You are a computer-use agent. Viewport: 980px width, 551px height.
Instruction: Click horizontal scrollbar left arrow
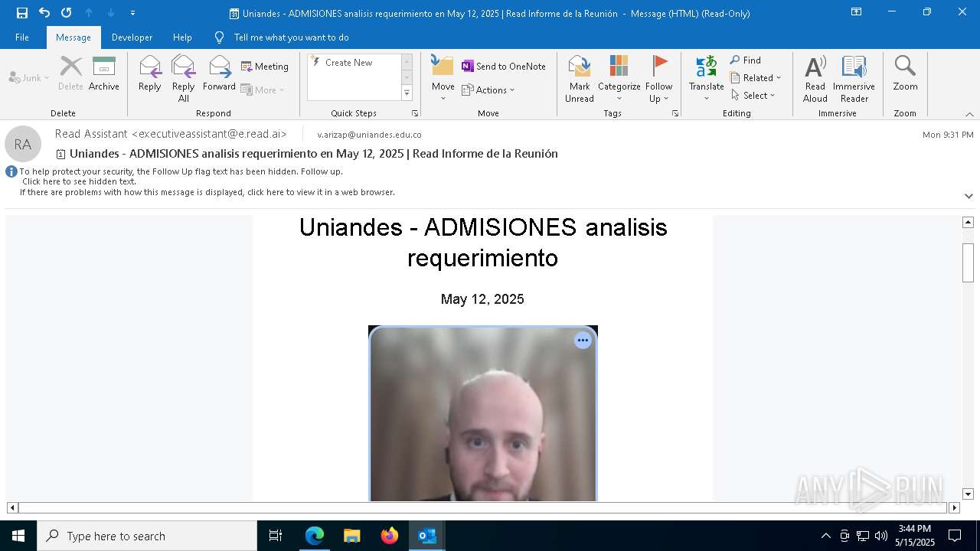tap(12, 507)
